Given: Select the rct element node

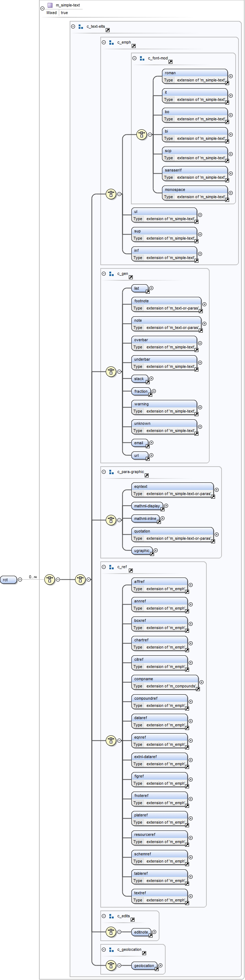Looking at the screenshot, I should [8, 579].
